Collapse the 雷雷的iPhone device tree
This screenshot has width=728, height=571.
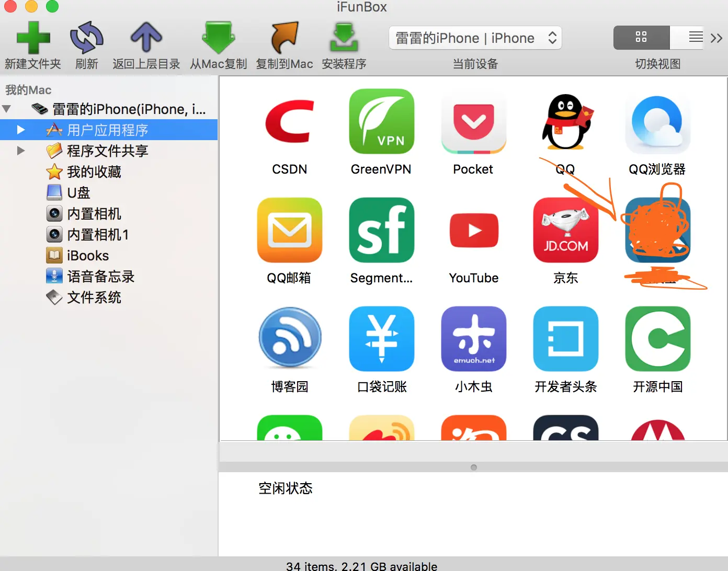point(6,109)
